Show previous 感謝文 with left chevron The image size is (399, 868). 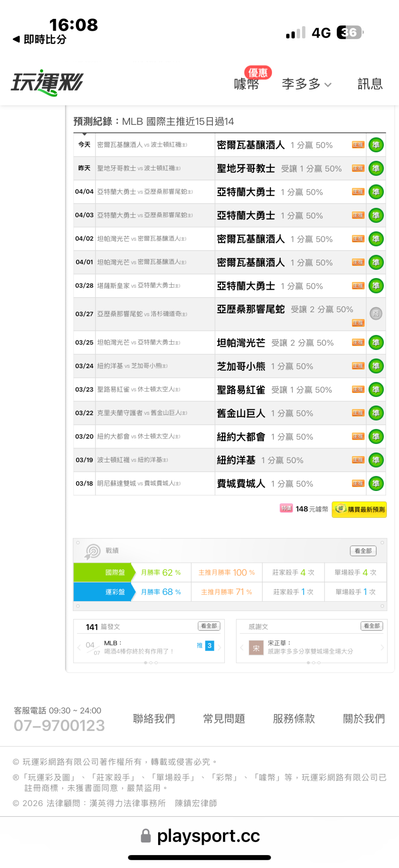(242, 647)
